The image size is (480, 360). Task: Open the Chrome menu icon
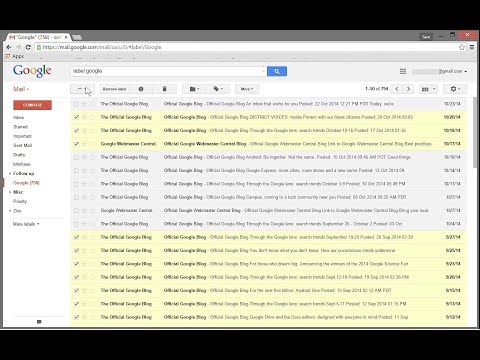point(472,47)
